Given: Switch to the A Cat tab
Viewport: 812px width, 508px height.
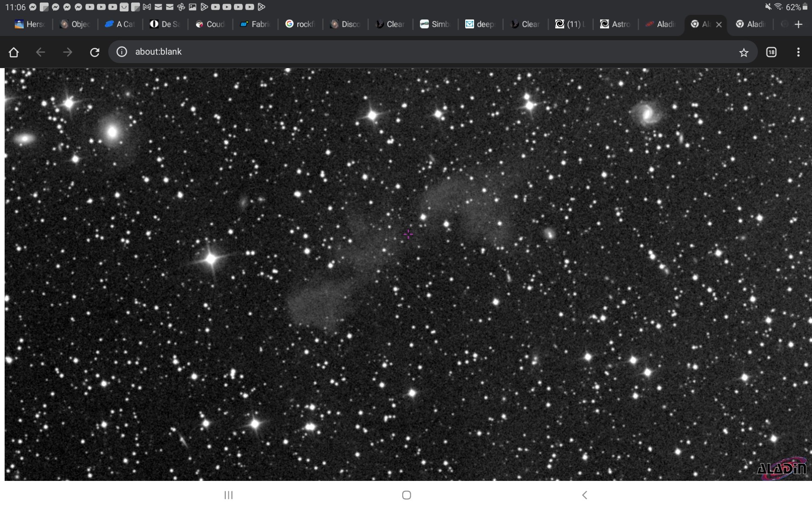Looking at the screenshot, I should pyautogui.click(x=120, y=25).
